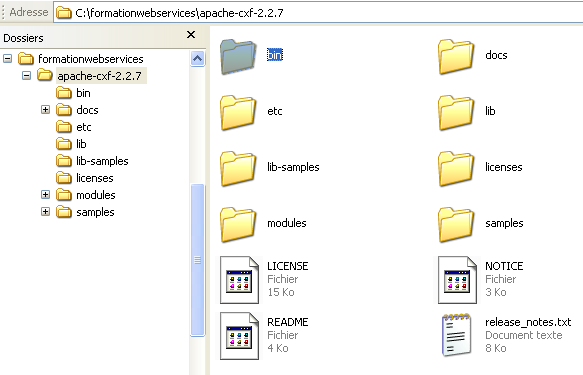Click the etc name in file pane
The width and height of the screenshot is (583, 375).
pos(275,111)
